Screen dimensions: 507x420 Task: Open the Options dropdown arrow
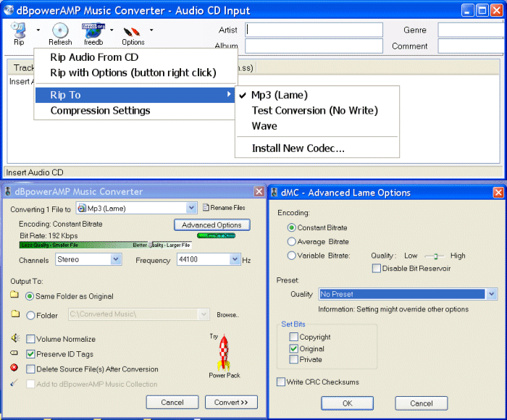tap(151, 30)
